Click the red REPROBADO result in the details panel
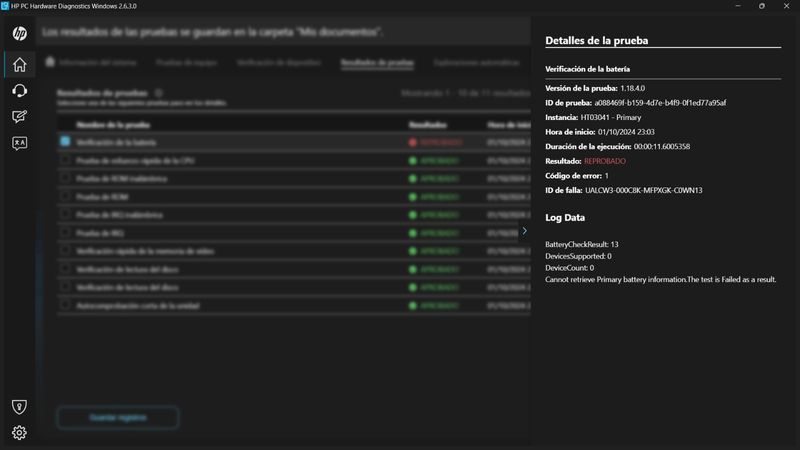Viewport: 800px width, 450px height. [605, 161]
